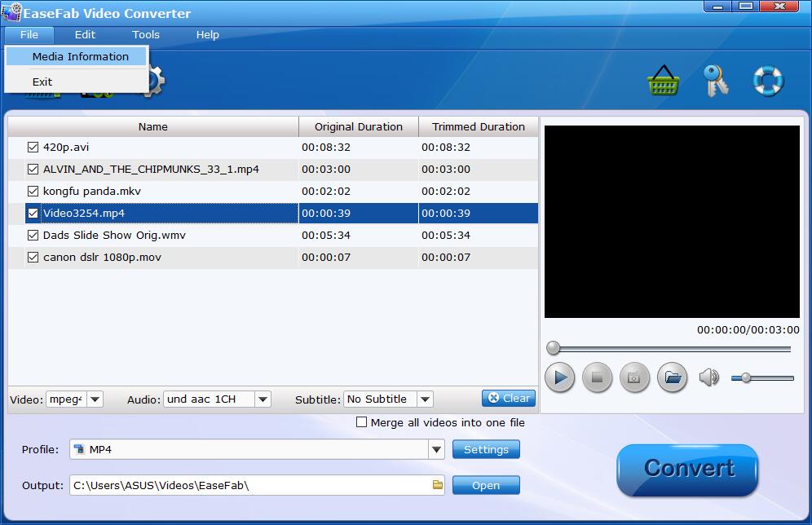Screen dimensions: 812x525
Task: Uncheck the canon dslr 1080p.mov checkbox
Action: point(33,258)
